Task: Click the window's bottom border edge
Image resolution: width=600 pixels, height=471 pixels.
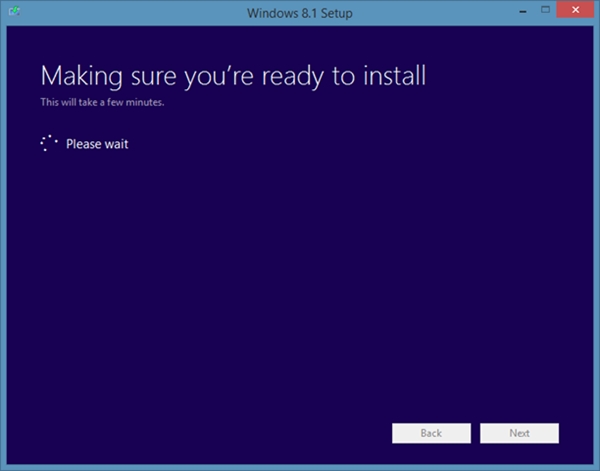Action: (x=300, y=467)
